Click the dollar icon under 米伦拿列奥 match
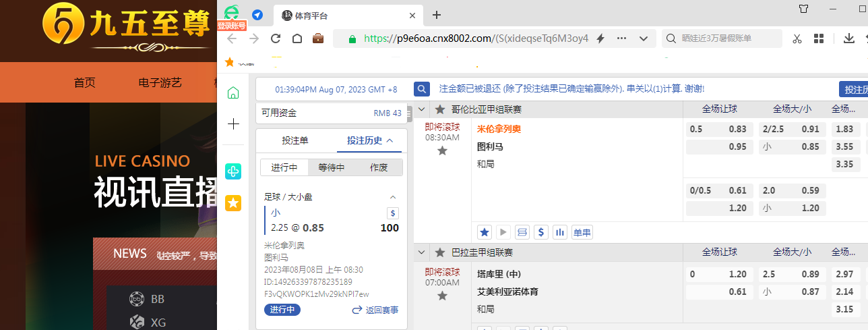Screen dimensions: 868x330 point(540,232)
